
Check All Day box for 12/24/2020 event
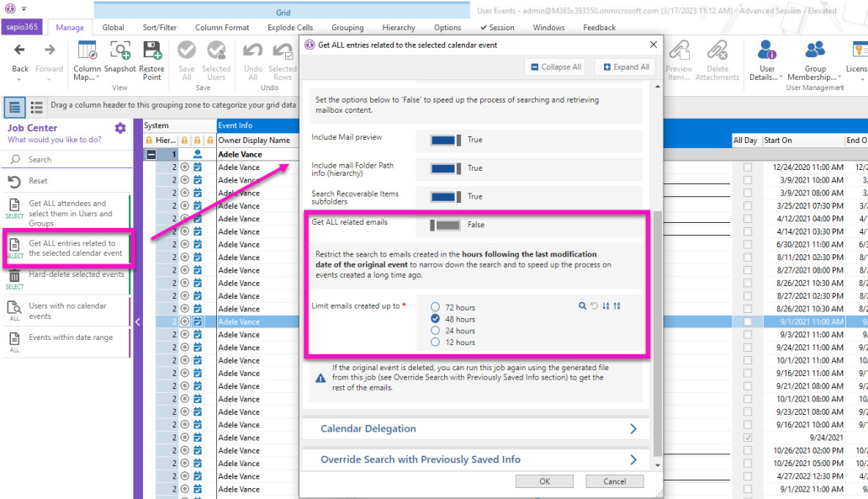pos(748,167)
